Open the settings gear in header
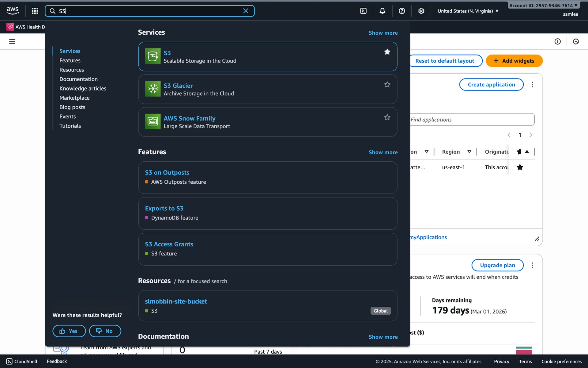This screenshot has width=588, height=368. (x=421, y=11)
